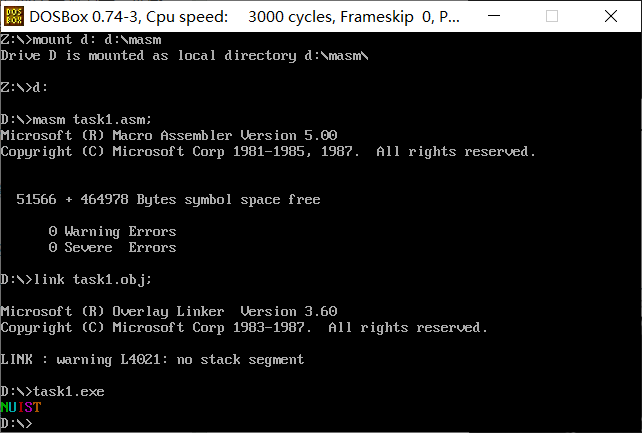Click the DOSBox title bar text
Viewport: 642px width, 433px height.
(x=244, y=17)
